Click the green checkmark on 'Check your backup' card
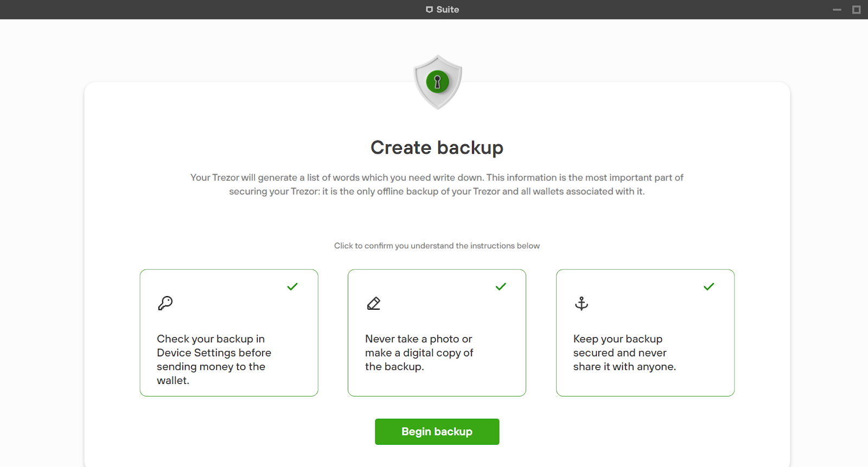The height and width of the screenshot is (467, 868). coord(292,286)
